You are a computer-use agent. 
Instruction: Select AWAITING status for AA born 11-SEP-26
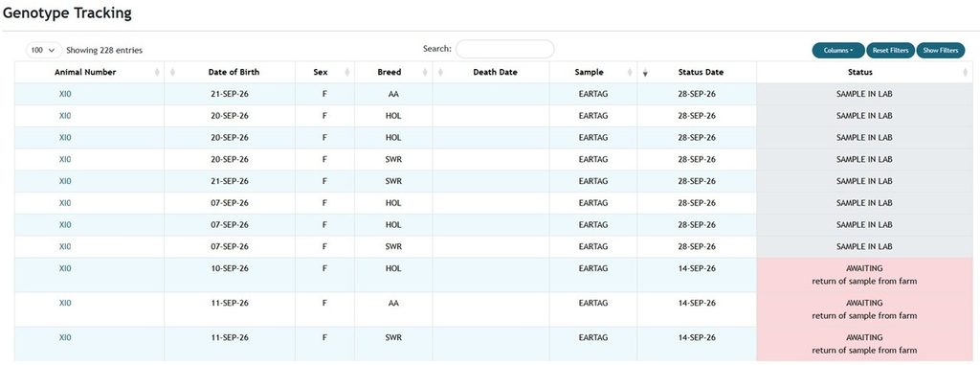click(x=864, y=309)
